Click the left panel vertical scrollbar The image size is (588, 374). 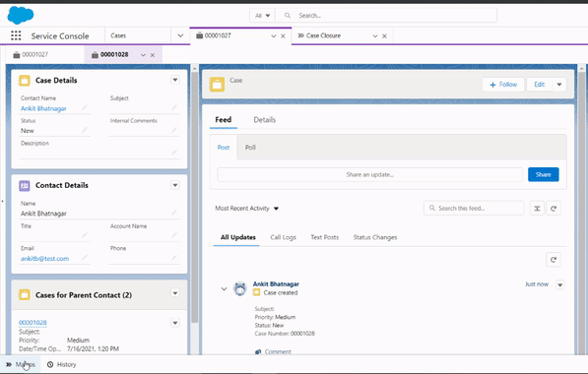194,197
